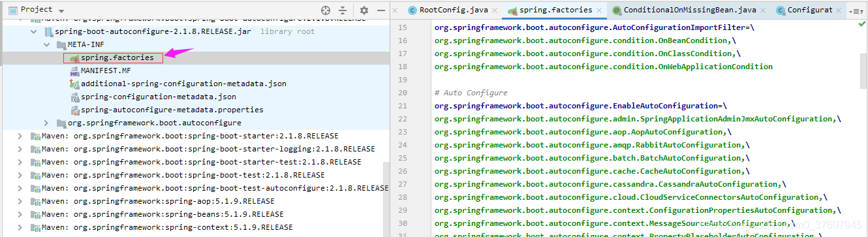Expand Maven spring-context:5.1.9.RELEASE library

point(20,227)
